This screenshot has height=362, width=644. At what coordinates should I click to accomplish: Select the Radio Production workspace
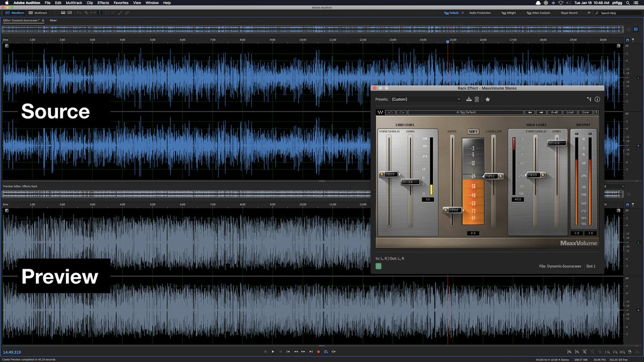(x=480, y=13)
